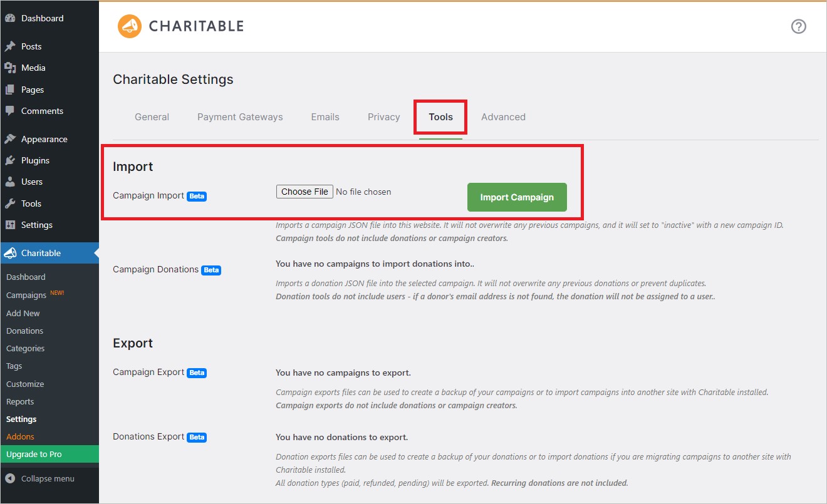The image size is (827, 504).
Task: Go to the Donations submenu item
Action: coord(24,331)
